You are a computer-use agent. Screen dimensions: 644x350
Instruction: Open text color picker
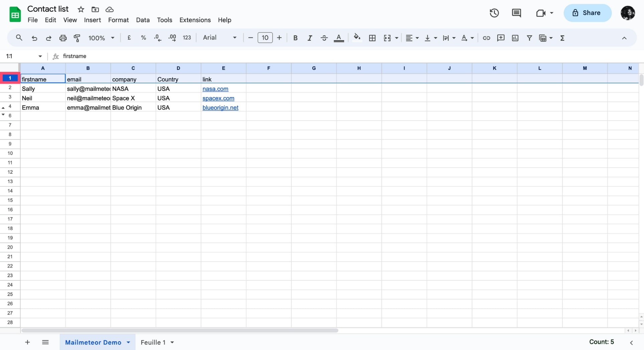(x=339, y=38)
